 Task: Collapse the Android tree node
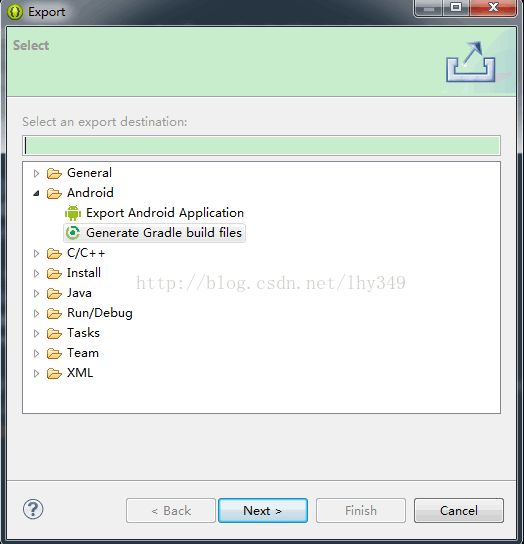[36, 193]
